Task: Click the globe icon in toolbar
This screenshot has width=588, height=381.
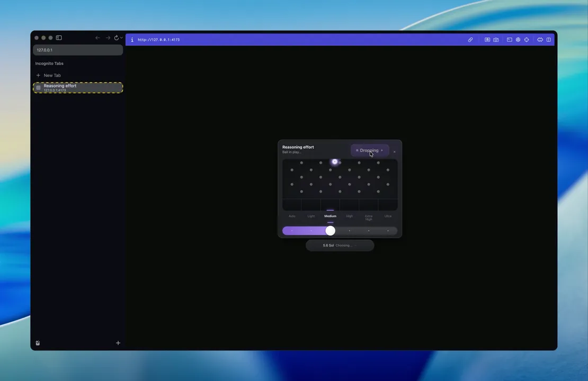Action: coord(518,40)
